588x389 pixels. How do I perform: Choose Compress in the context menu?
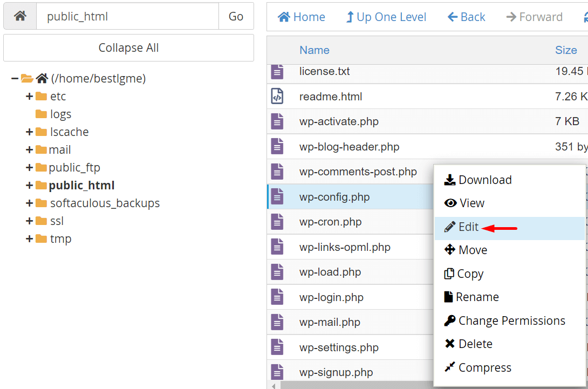[484, 367]
